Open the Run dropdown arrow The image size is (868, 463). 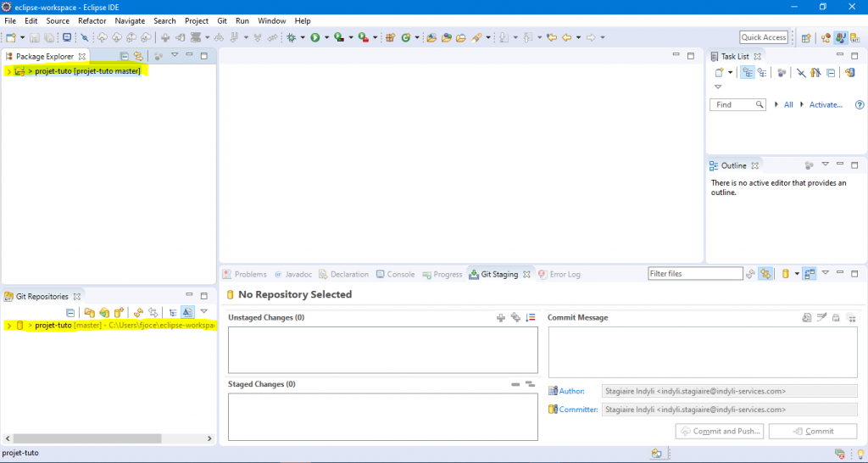coord(326,37)
